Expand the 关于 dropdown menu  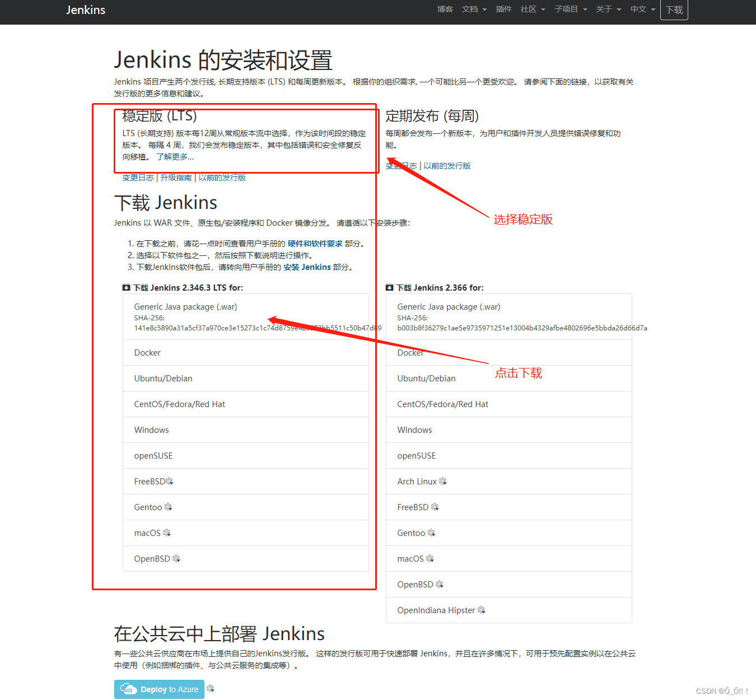tap(609, 9)
